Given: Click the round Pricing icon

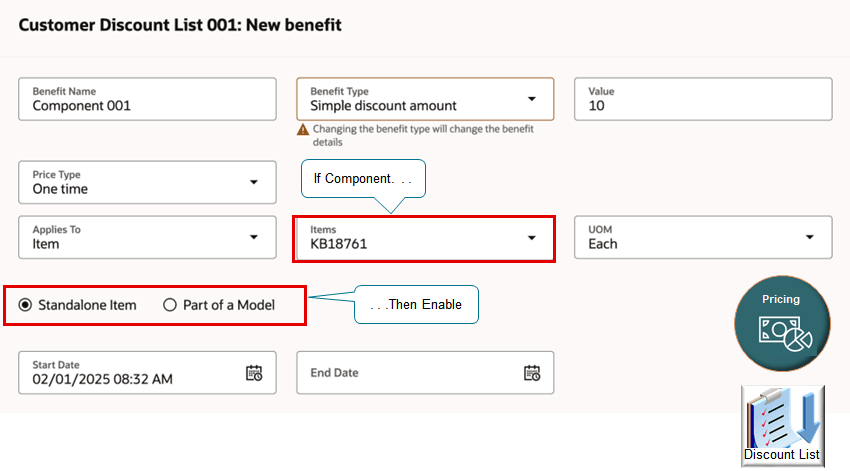Looking at the screenshot, I should coord(782,325).
